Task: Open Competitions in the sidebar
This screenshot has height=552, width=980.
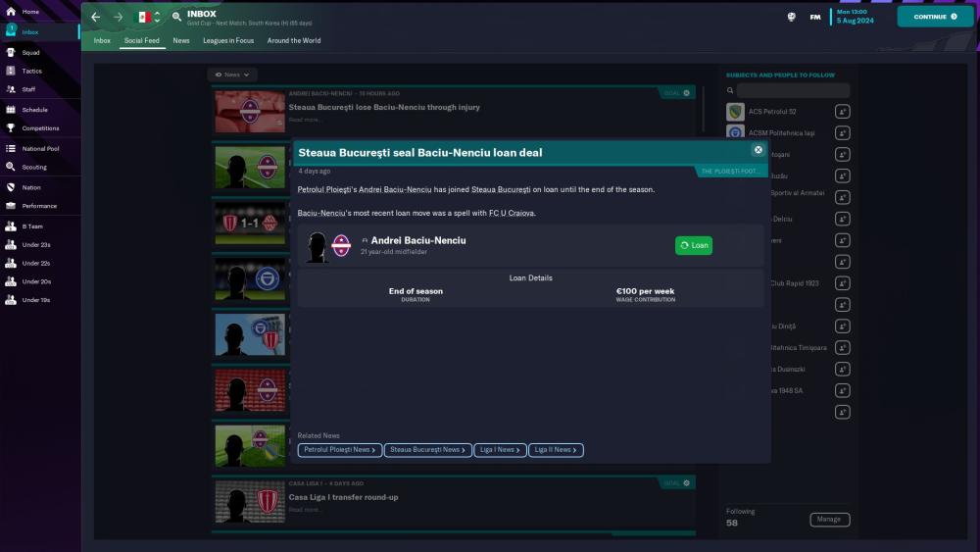Action: tap(40, 128)
